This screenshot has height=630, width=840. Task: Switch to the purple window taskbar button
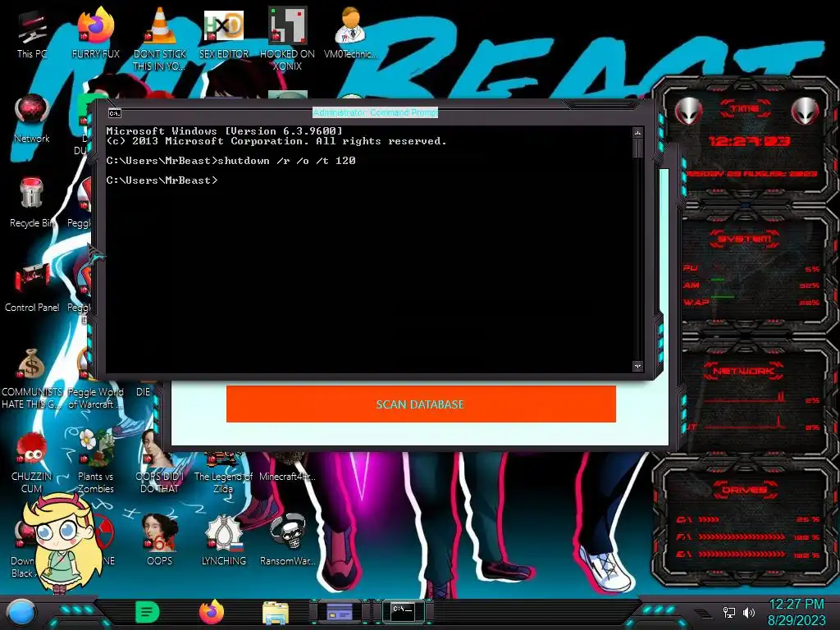340,611
